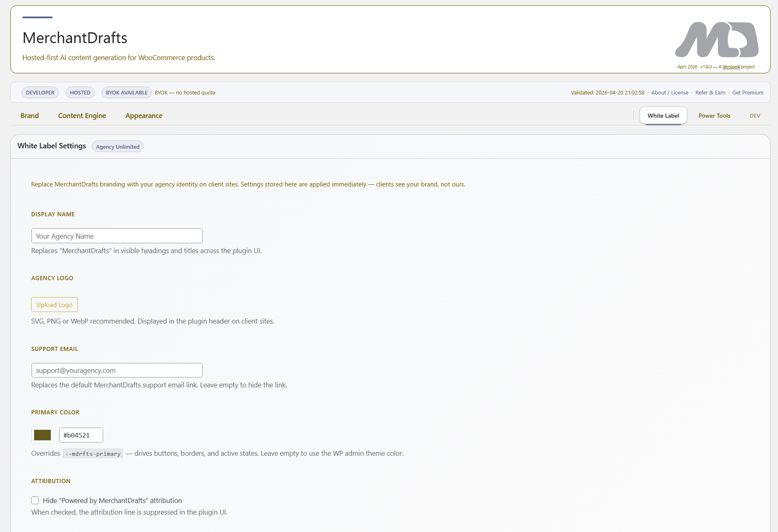This screenshot has width=778, height=532.
Task: Click the 'PRIMARY COLOR' label
Action: (x=56, y=412)
